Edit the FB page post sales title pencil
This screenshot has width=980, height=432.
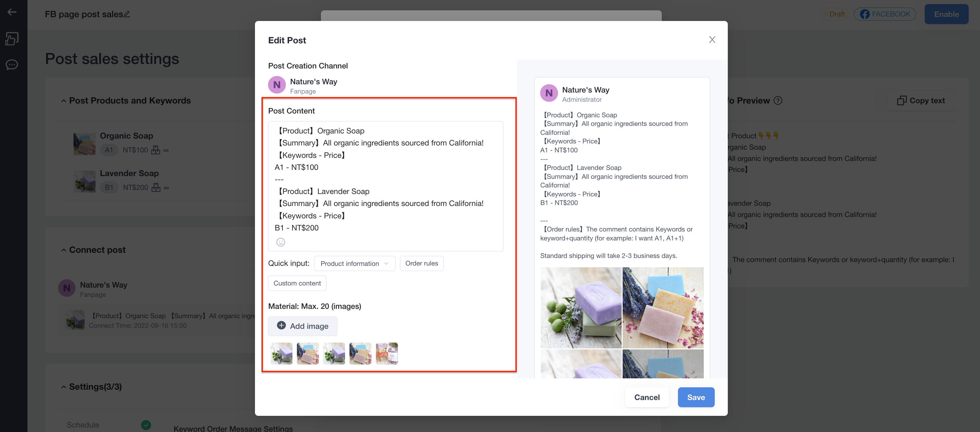click(127, 14)
